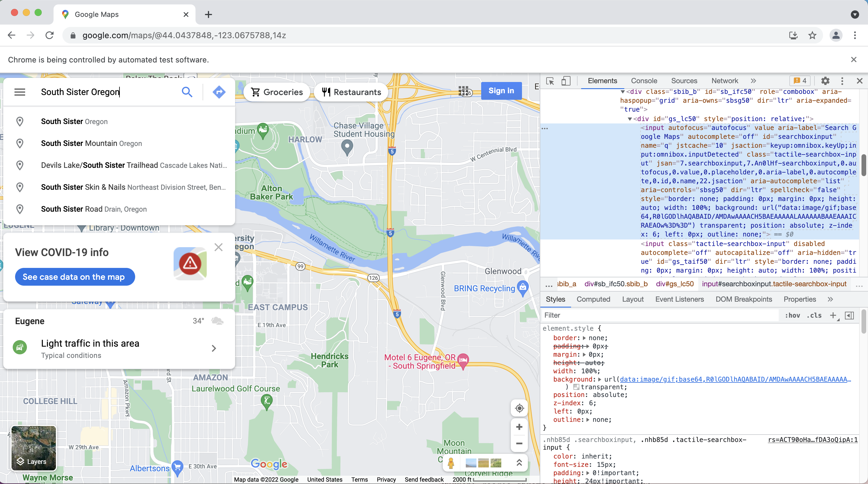Select the Elements tab
The image size is (868, 484).
pos(602,81)
